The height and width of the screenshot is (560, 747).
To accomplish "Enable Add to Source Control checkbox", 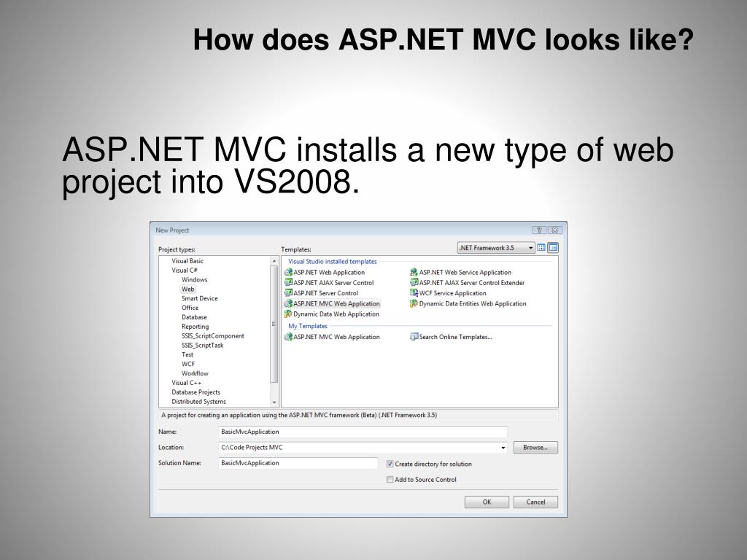I will click(390, 480).
